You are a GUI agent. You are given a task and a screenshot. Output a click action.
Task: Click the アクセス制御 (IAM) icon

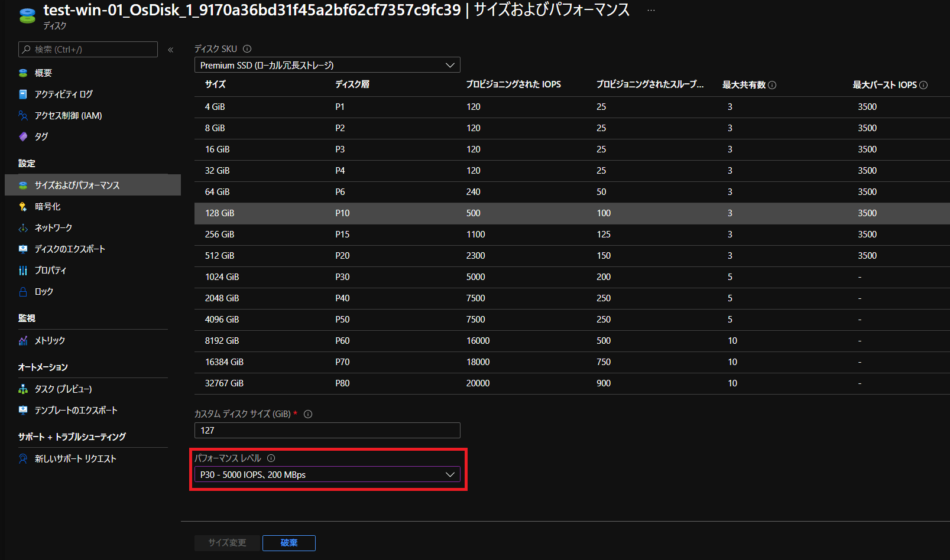click(23, 116)
